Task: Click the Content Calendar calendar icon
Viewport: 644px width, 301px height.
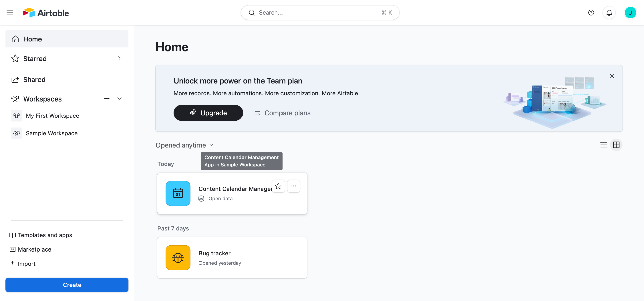Action: point(178,193)
